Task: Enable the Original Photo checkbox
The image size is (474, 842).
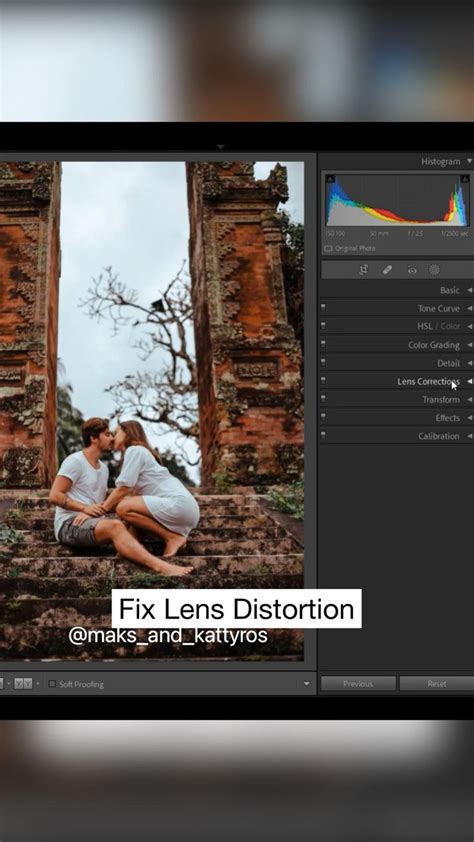Action: tap(328, 249)
